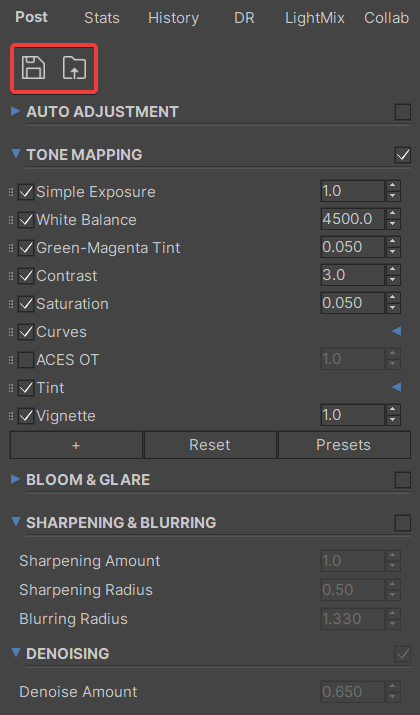420x715 pixels.
Task: Click Vignette spinner down arrow
Action: coord(393,420)
